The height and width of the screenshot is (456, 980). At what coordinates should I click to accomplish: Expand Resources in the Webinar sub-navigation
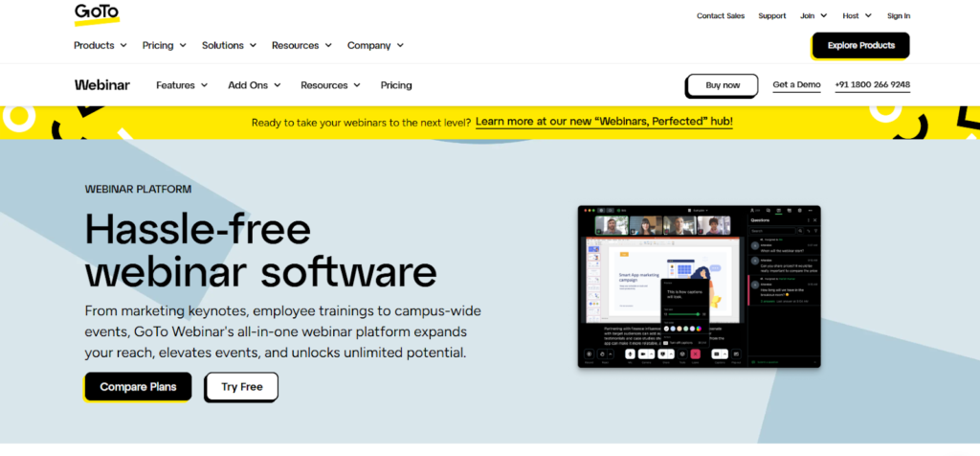[330, 85]
